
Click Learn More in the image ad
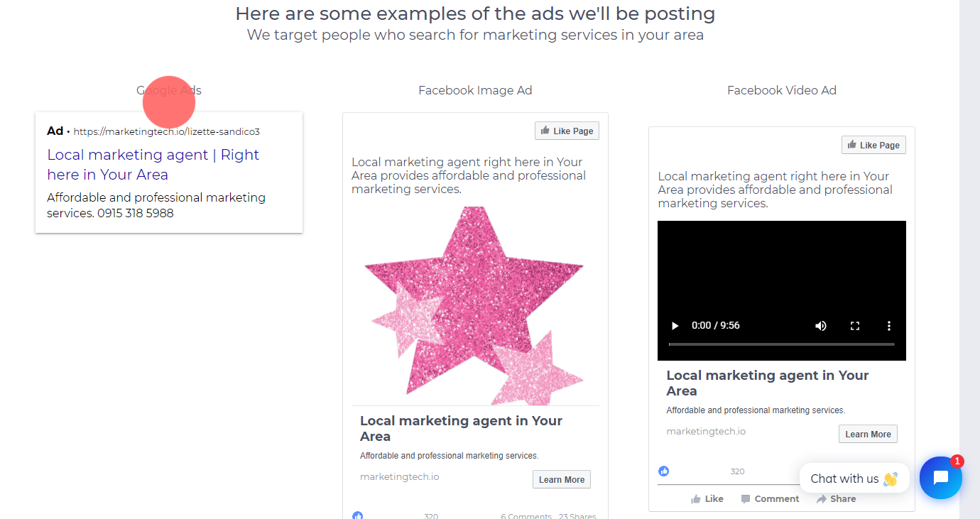[x=562, y=479]
